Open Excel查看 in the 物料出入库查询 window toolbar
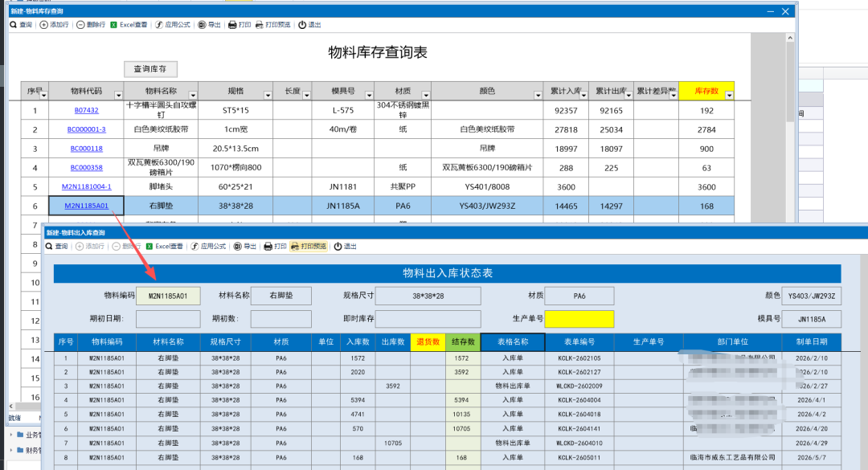Image resolution: width=868 pixels, height=470 pixels. (x=165, y=247)
